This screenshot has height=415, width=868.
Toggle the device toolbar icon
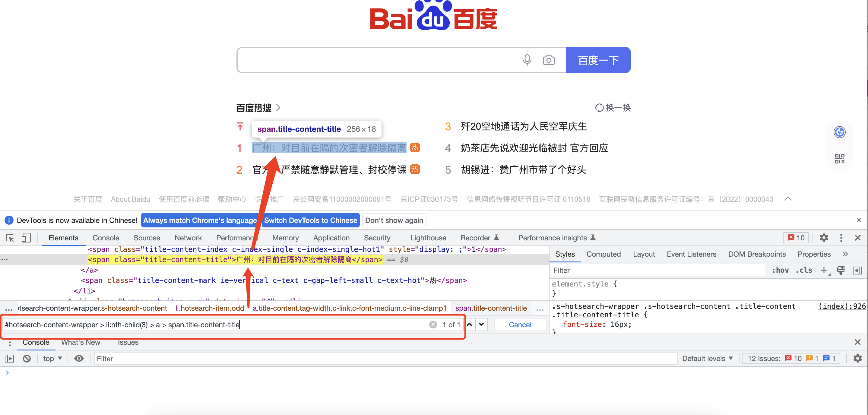(26, 238)
